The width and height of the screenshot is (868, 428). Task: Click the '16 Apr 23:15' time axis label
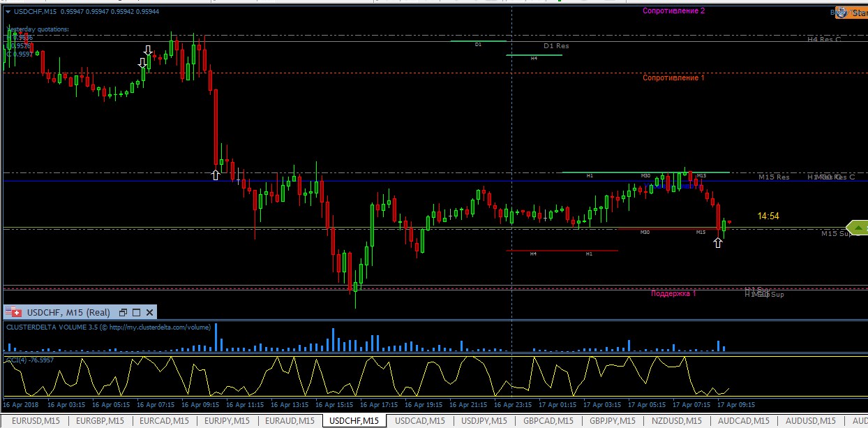pos(514,404)
